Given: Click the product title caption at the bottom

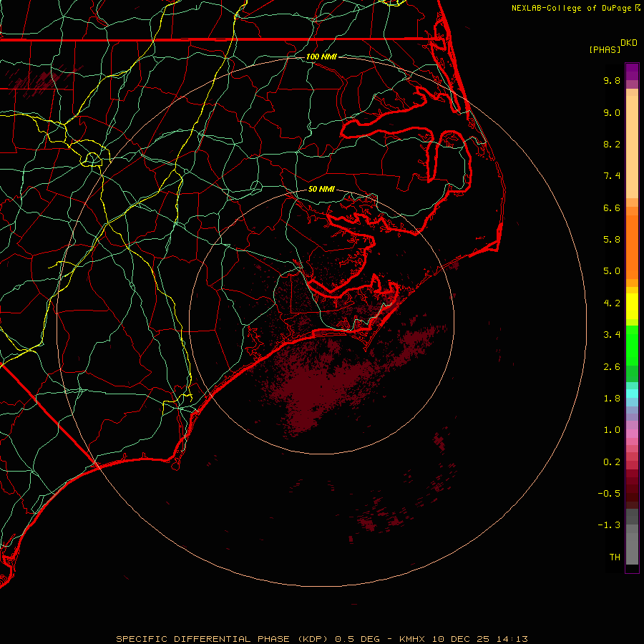Looking at the screenshot, I should coord(321,639).
